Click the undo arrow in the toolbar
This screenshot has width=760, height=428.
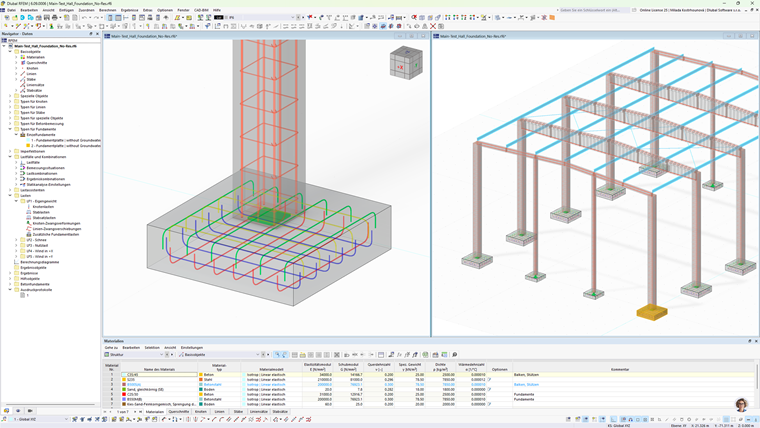coord(84,17)
